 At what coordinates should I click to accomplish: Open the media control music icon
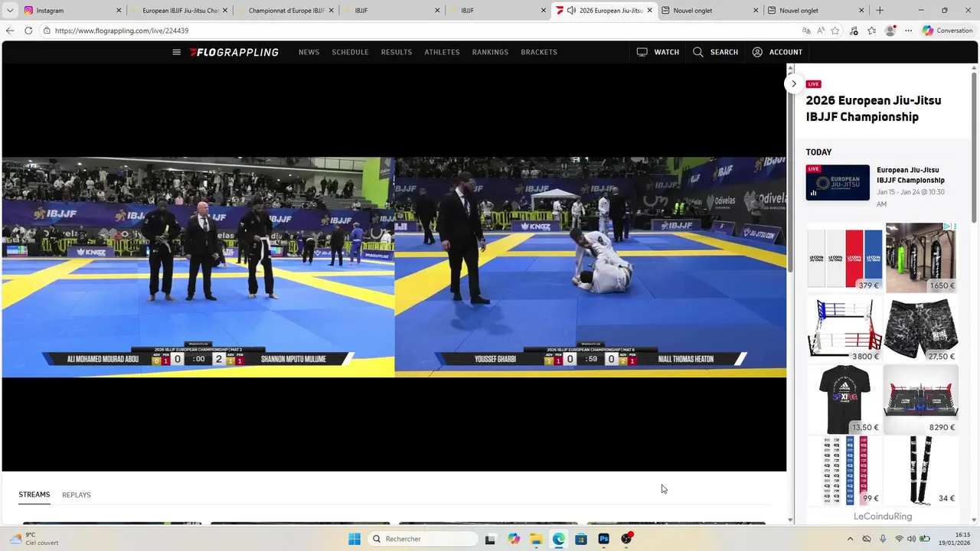pos(854,31)
